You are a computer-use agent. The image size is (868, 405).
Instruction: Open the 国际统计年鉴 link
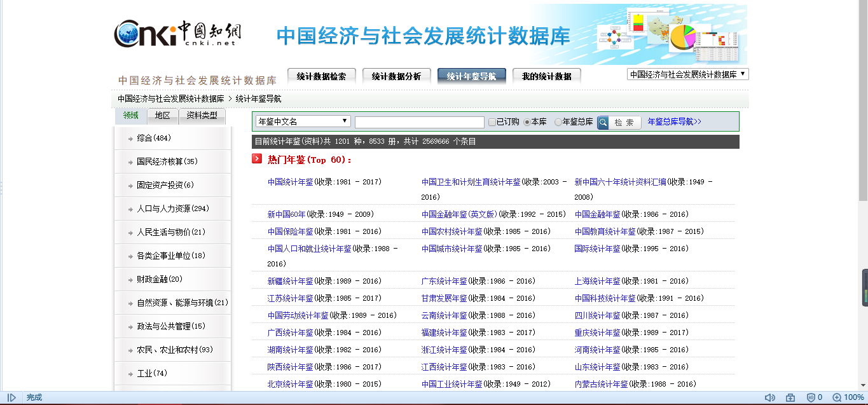coord(598,249)
